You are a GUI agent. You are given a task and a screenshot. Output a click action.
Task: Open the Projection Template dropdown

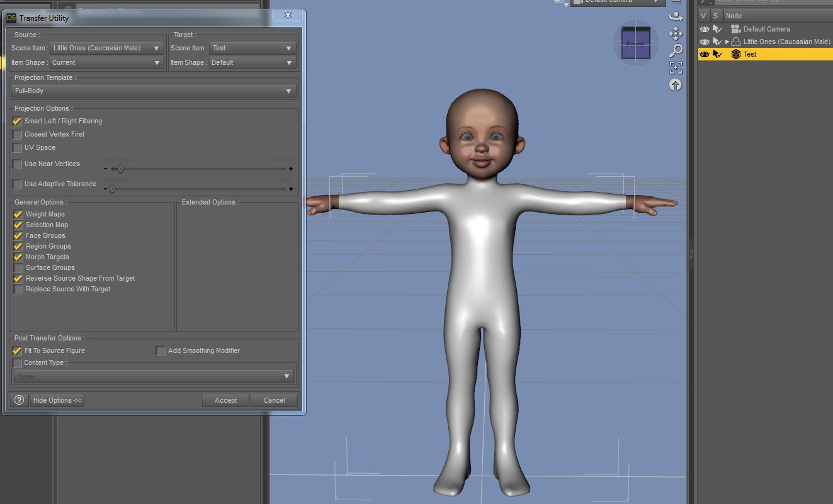154,91
